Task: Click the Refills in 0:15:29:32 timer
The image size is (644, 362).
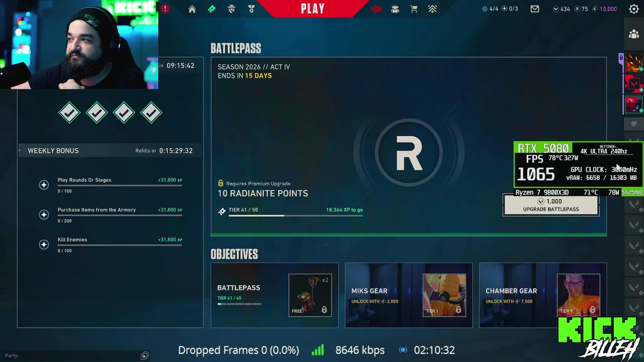Action: (164, 151)
